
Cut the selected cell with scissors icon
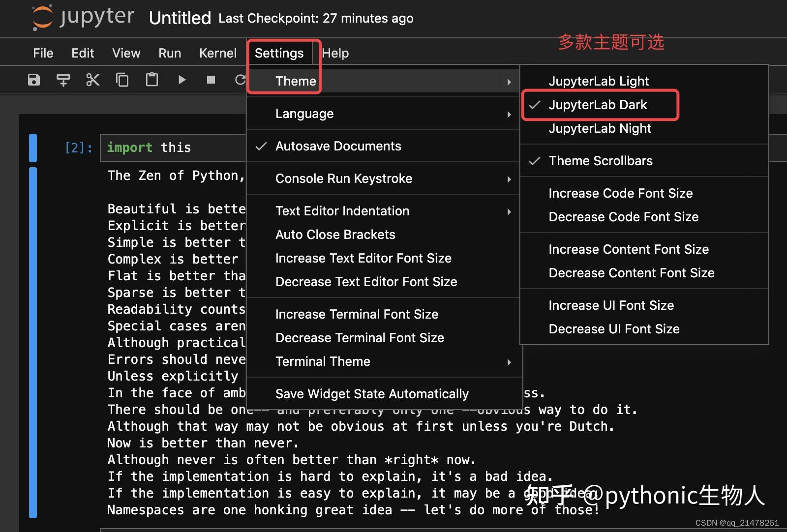(92, 80)
